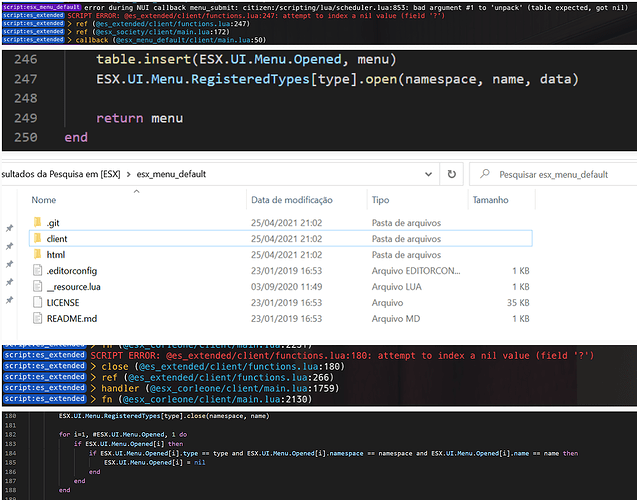
Task: Select the client folder icon
Action: coord(37,240)
